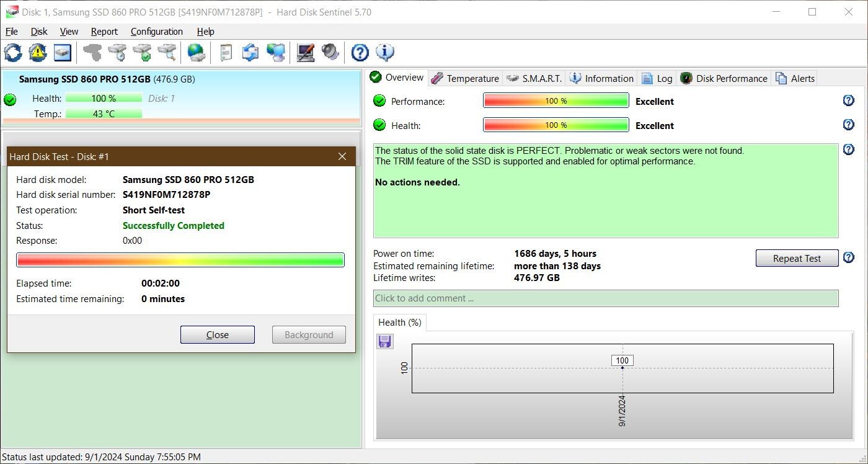Click the comment input field

click(606, 298)
